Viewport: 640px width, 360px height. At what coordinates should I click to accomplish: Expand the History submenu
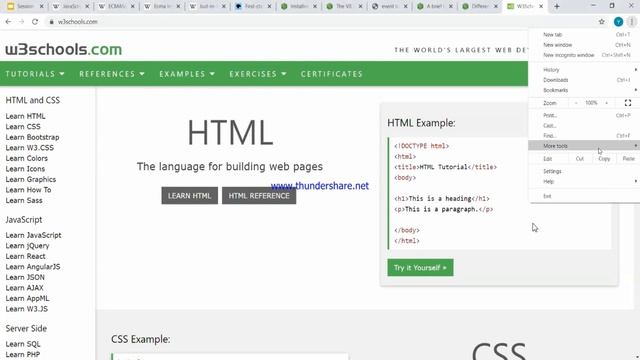[x=584, y=70]
